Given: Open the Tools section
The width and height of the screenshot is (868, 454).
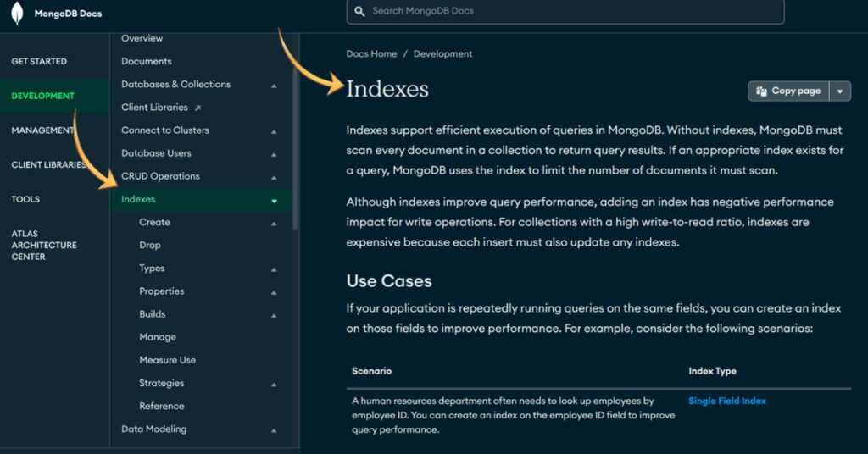Looking at the screenshot, I should (25, 199).
